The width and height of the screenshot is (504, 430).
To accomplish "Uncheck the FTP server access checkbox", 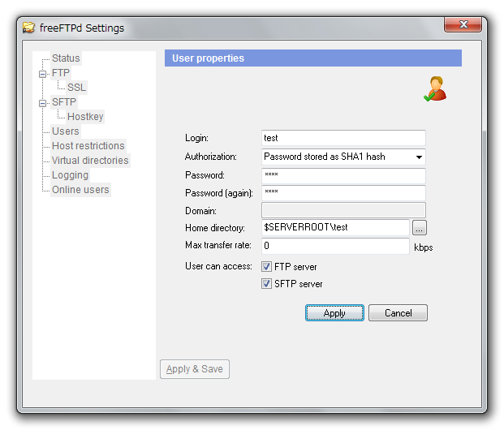I will [266, 266].
